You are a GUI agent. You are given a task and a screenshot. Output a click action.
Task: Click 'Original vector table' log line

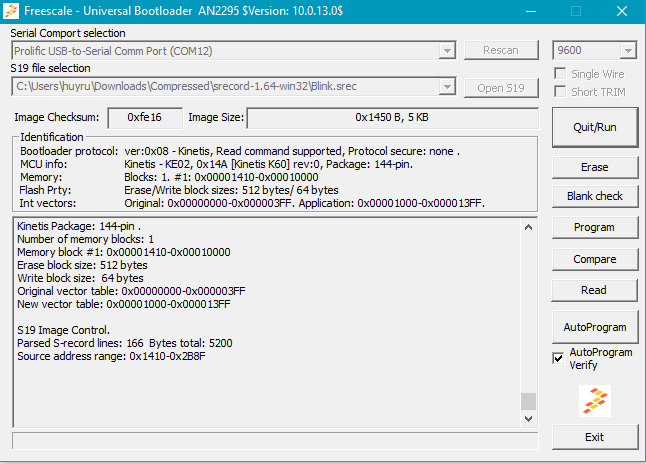[131, 291]
